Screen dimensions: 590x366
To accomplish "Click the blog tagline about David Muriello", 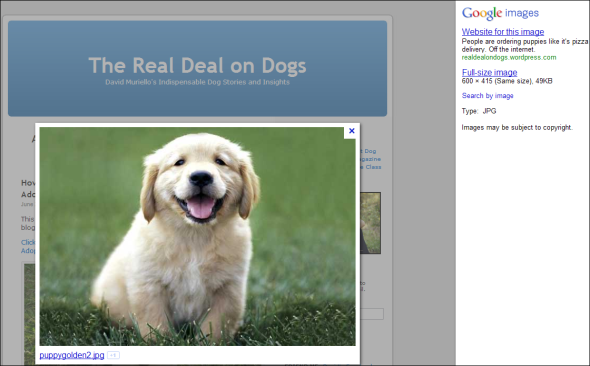I will [197, 82].
